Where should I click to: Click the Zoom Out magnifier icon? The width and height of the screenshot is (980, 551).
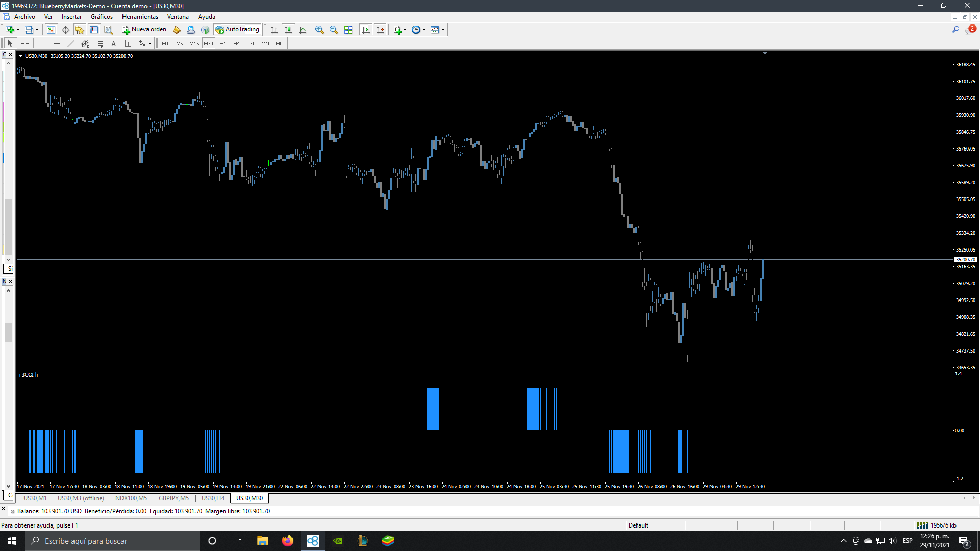click(334, 30)
